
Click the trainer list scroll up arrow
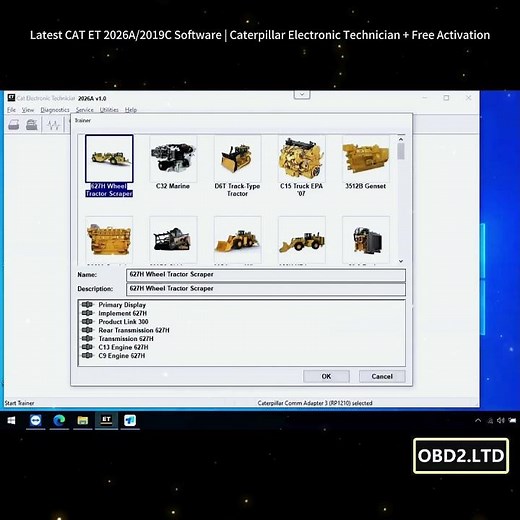click(401, 139)
